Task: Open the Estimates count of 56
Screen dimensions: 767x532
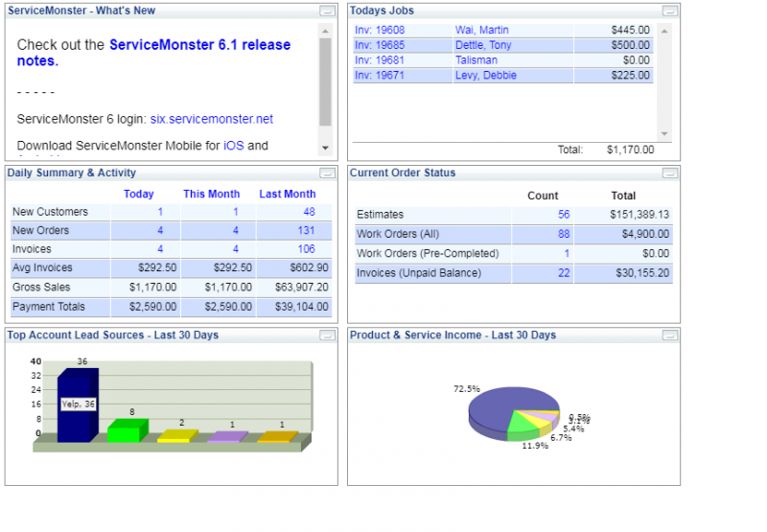Action: coord(564,215)
